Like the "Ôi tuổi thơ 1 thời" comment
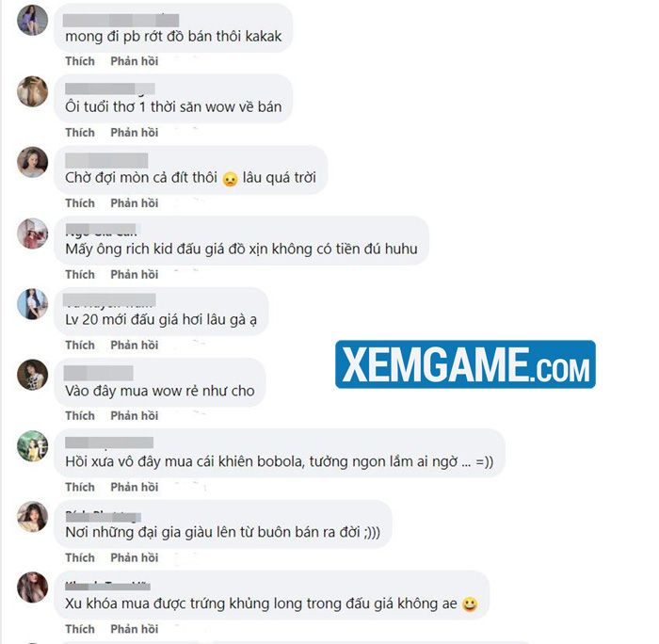 point(80,133)
